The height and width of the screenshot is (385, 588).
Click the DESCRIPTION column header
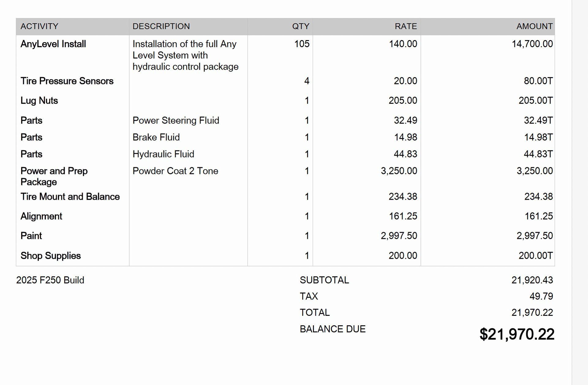click(161, 26)
